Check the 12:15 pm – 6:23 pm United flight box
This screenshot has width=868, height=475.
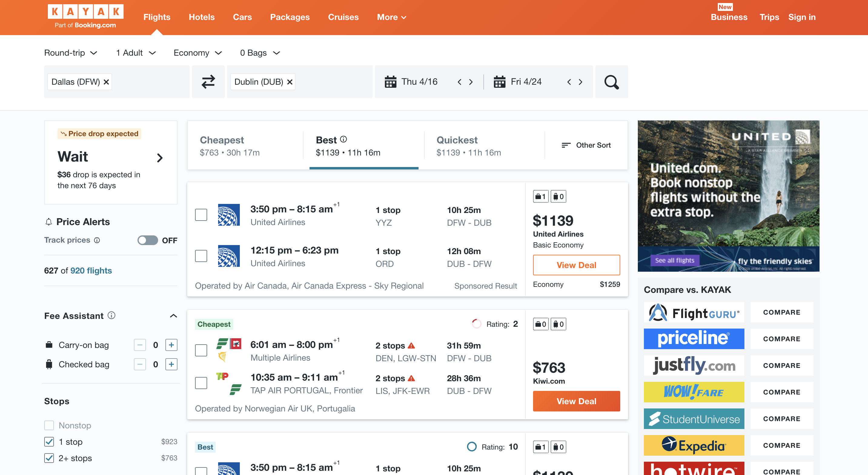coord(201,256)
